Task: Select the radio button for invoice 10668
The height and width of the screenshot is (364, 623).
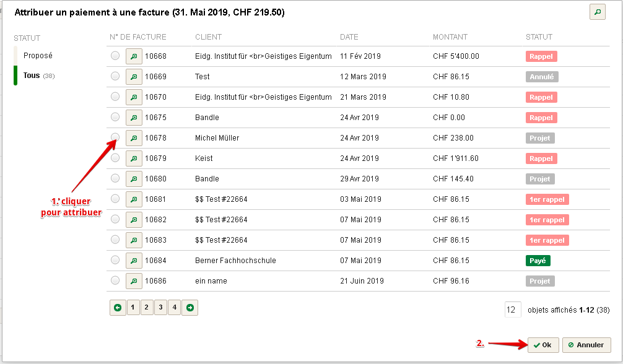Action: (x=115, y=56)
